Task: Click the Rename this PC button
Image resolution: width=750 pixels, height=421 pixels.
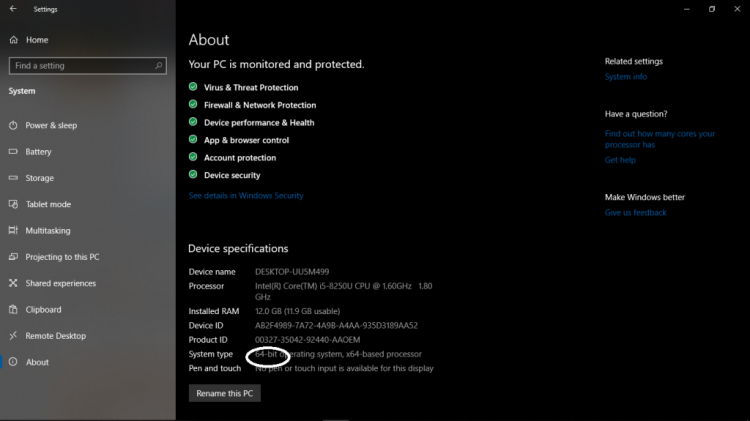Action: 224,393
